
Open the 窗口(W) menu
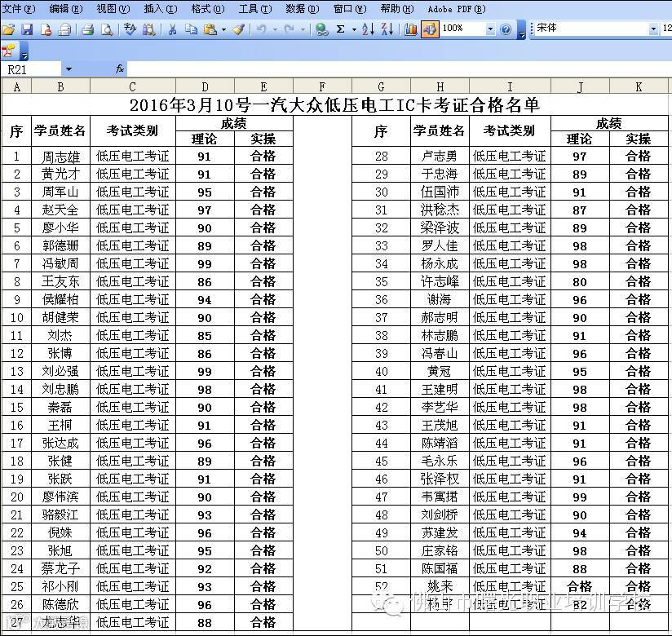[x=350, y=9]
